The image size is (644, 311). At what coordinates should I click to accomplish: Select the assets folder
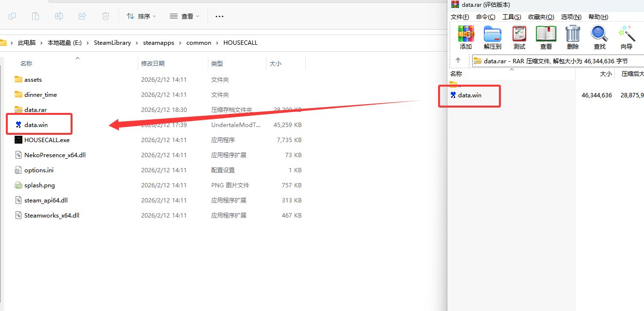(x=33, y=80)
